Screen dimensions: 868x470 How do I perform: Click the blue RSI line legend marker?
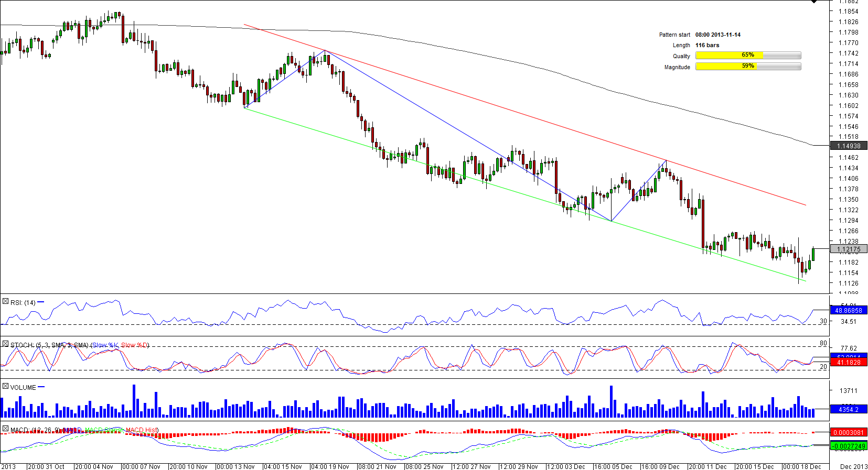point(41,302)
